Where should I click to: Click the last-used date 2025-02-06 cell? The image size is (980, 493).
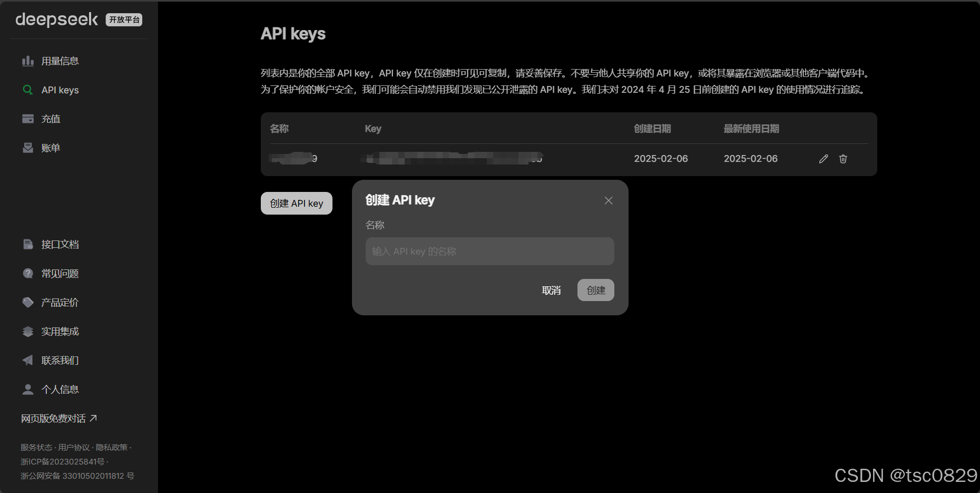[751, 159]
